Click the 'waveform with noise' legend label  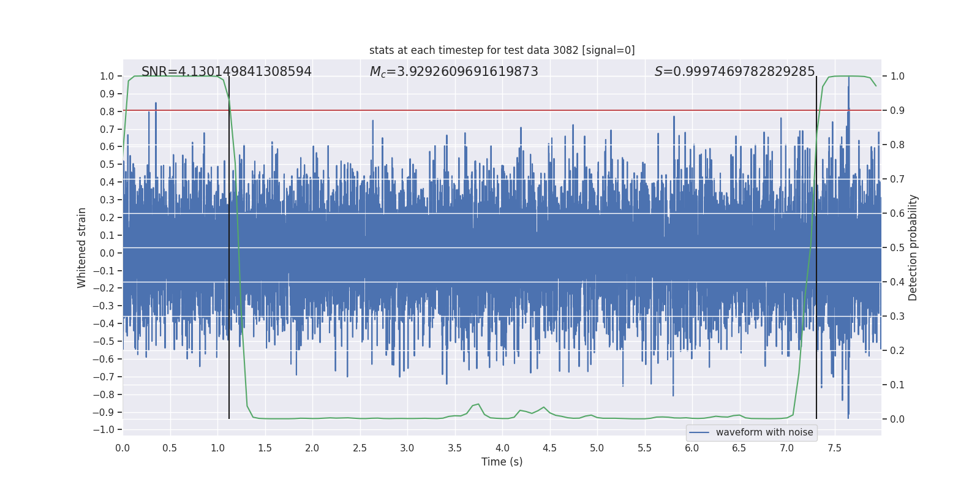[x=764, y=432]
